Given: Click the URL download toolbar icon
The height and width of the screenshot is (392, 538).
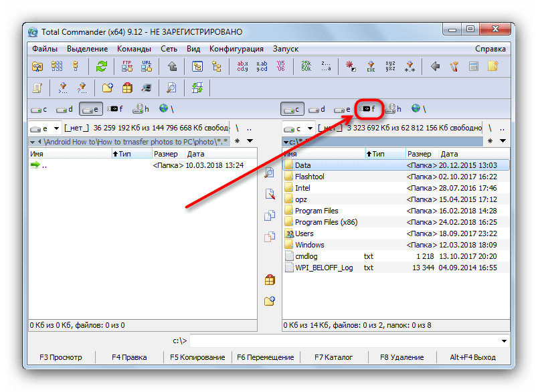Looking at the screenshot, I should pyautogui.click(x=147, y=66).
